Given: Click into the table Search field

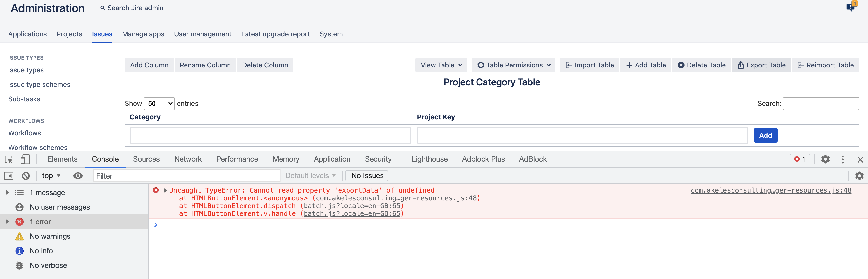Looking at the screenshot, I should click(820, 103).
